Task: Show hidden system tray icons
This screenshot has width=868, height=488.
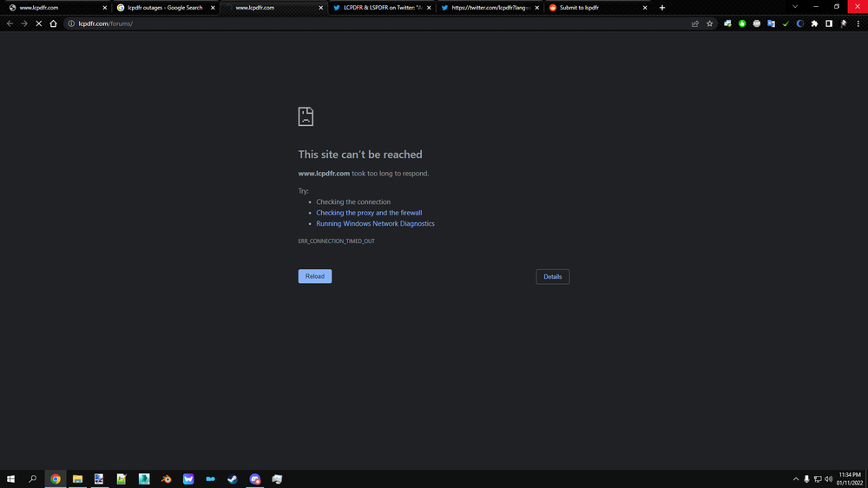Action: [x=796, y=479]
